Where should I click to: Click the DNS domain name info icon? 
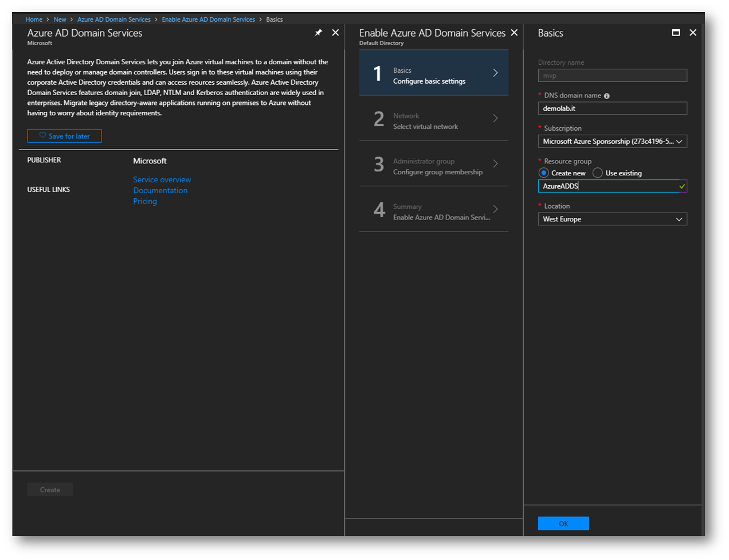606,96
